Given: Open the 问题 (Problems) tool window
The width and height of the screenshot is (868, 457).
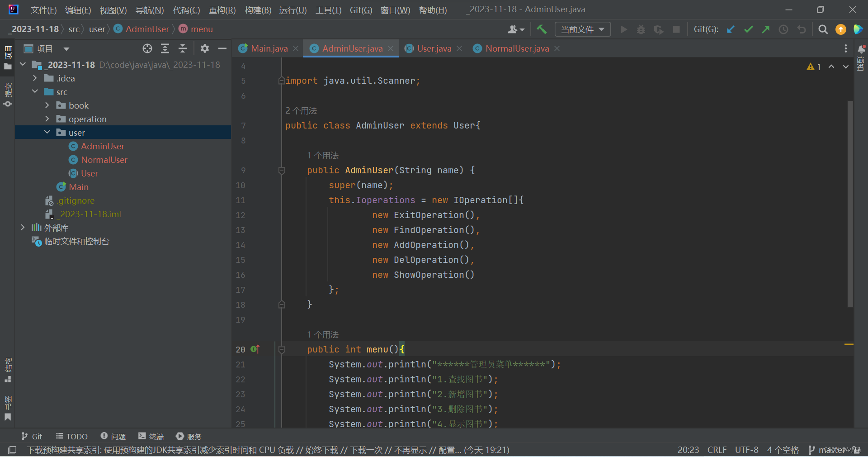Looking at the screenshot, I should tap(113, 436).
